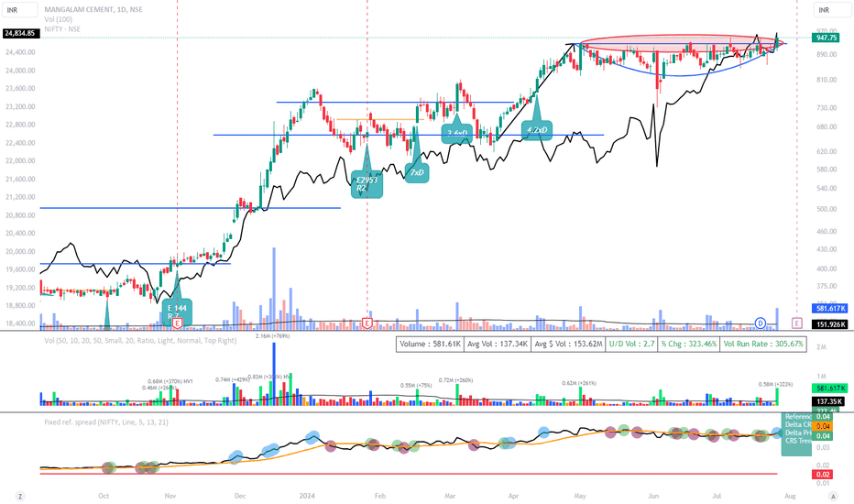Select the E 144 callout label

[x=177, y=312]
